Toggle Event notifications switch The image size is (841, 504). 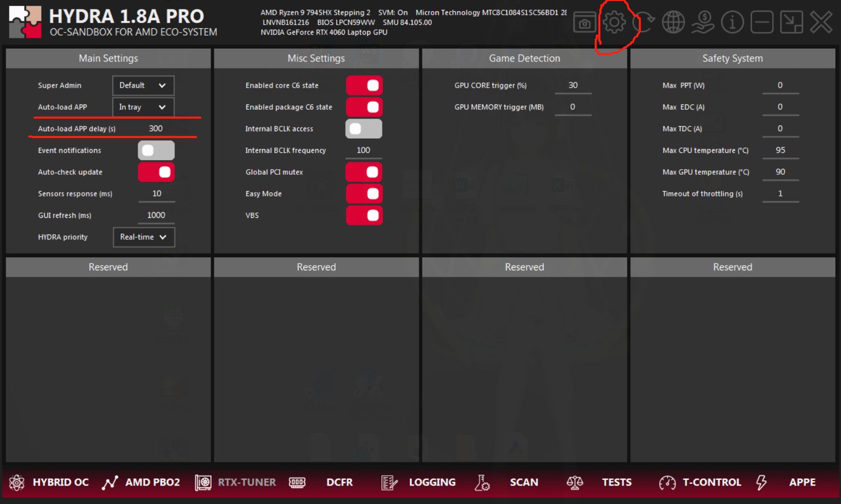coord(156,151)
